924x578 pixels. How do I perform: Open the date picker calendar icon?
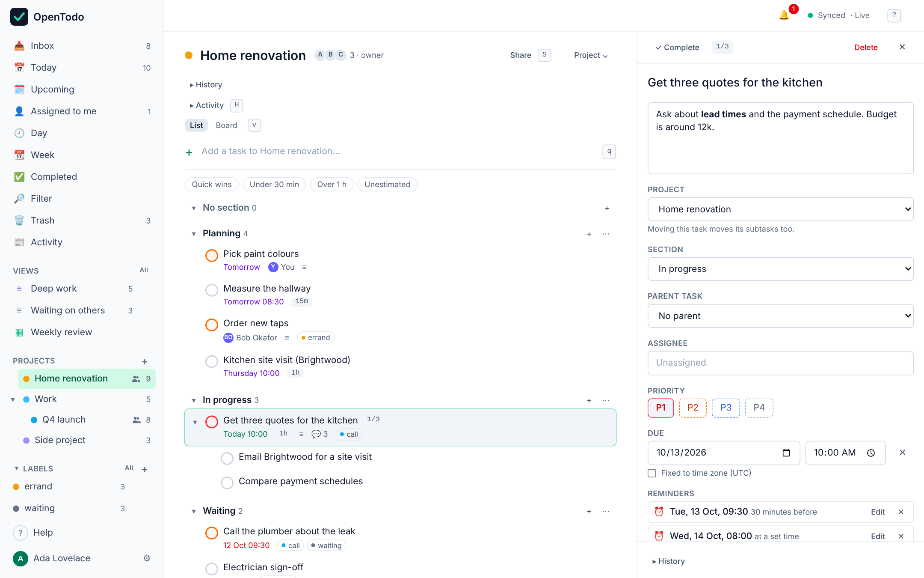pyautogui.click(x=786, y=453)
